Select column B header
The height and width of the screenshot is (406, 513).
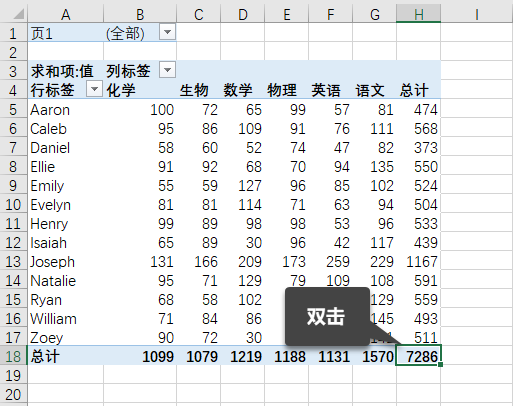click(x=140, y=14)
